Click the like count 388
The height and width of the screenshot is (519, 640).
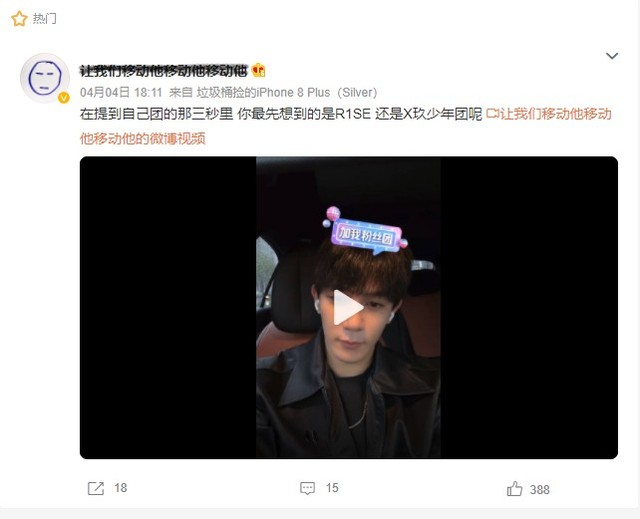(x=540, y=490)
